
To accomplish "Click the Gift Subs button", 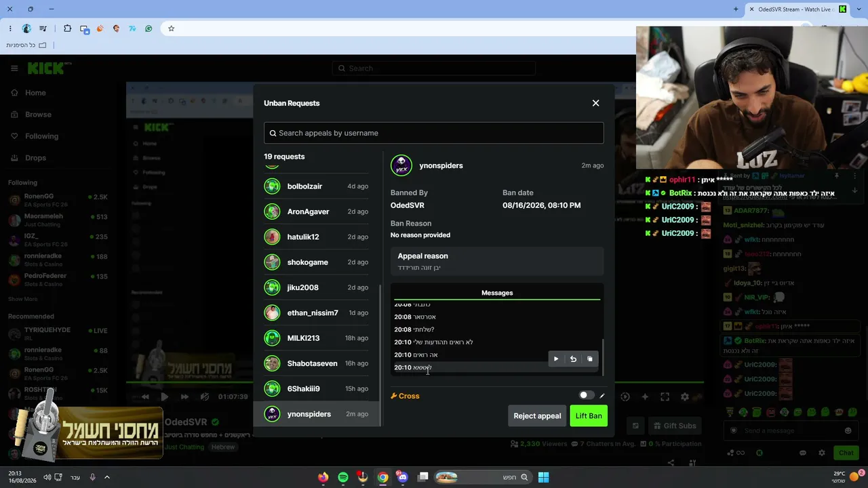I will (x=673, y=426).
